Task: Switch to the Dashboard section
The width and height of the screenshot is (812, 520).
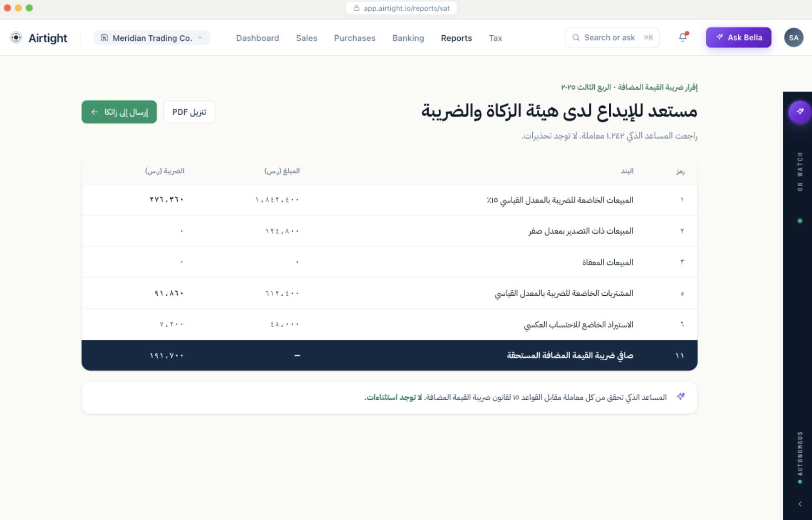Action: click(x=258, y=38)
